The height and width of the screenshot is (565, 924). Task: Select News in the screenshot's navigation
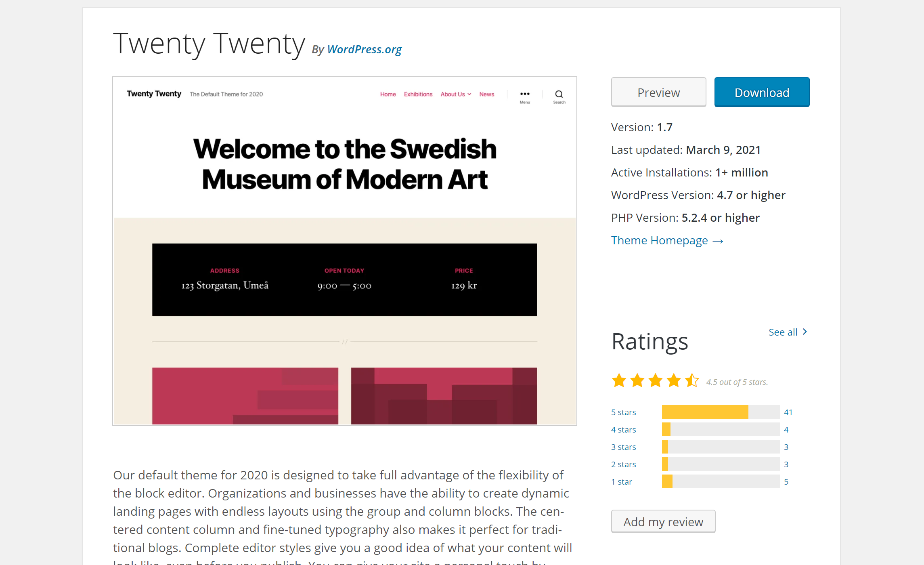(487, 94)
